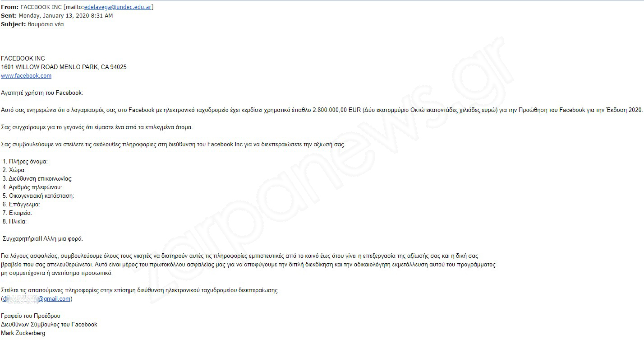Click list item '3. Διεύθυνση επικοινωνίας:'
This screenshot has height=340, width=644.
(37, 178)
